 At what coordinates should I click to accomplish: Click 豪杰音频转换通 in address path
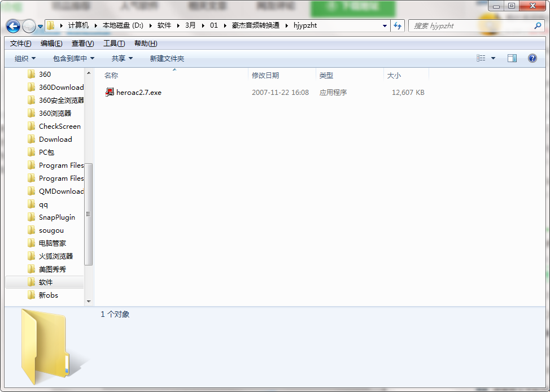coord(255,25)
